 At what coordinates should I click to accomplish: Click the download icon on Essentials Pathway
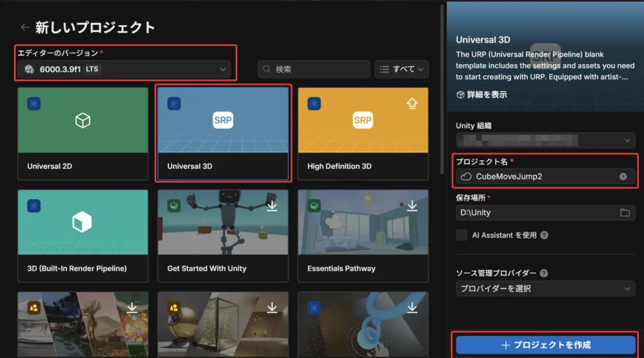[412, 205]
